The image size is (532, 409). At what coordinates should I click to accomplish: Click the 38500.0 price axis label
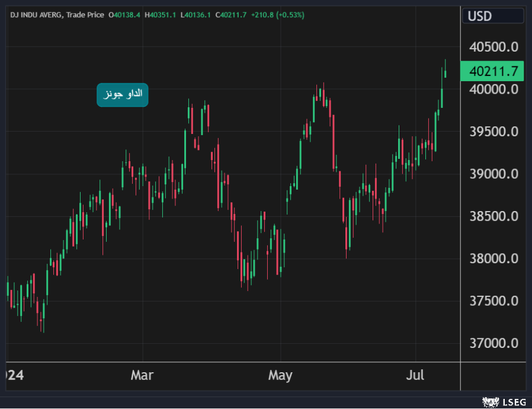coord(493,216)
